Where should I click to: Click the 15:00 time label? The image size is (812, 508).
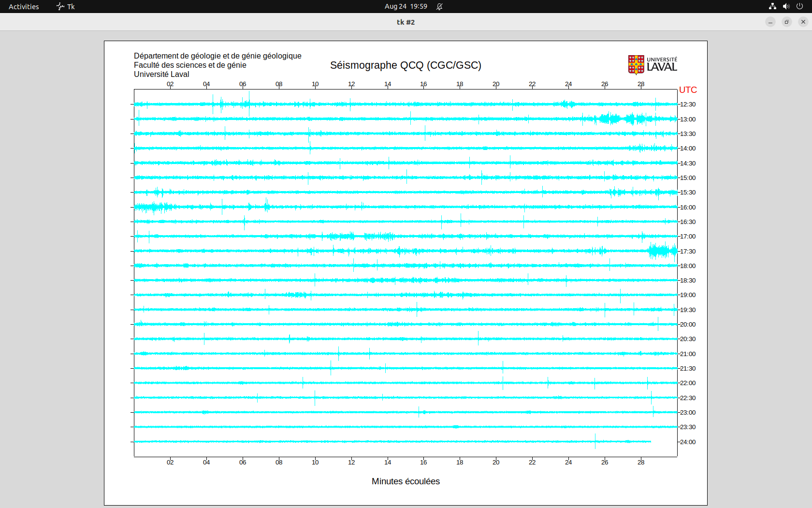coord(688,178)
